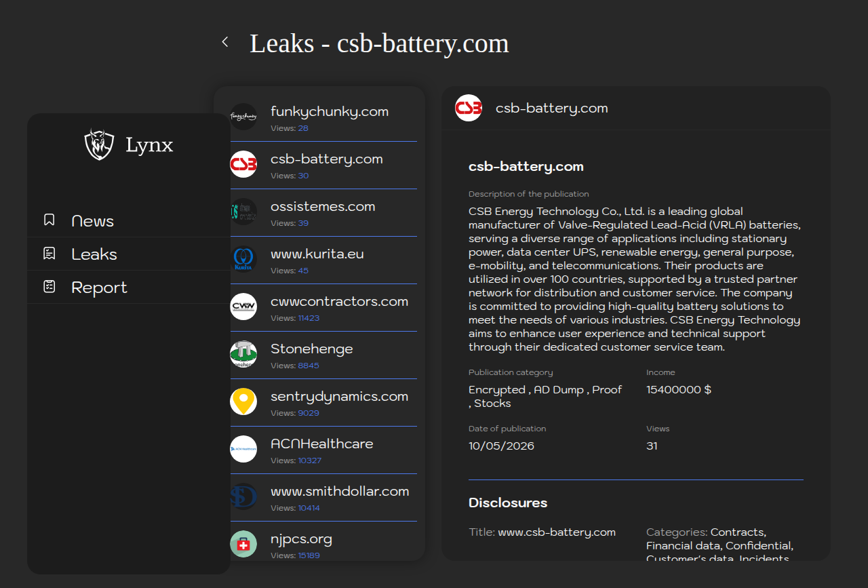Open the Report menu item

coord(129,287)
